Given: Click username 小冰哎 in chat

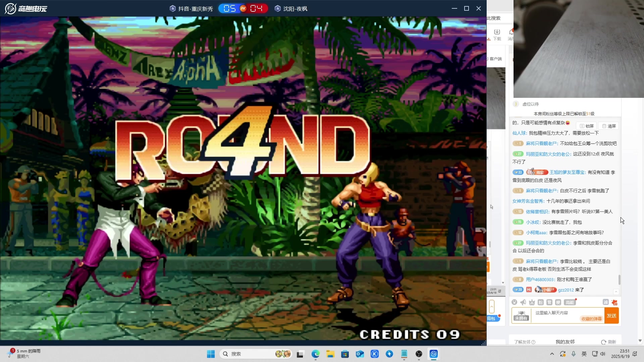Looking at the screenshot, I should (532, 222).
